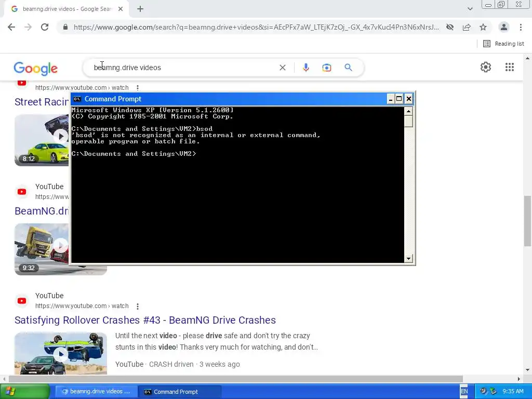Open Google quick settings gear
Viewport: 532px width, 399px height.
pos(486,67)
